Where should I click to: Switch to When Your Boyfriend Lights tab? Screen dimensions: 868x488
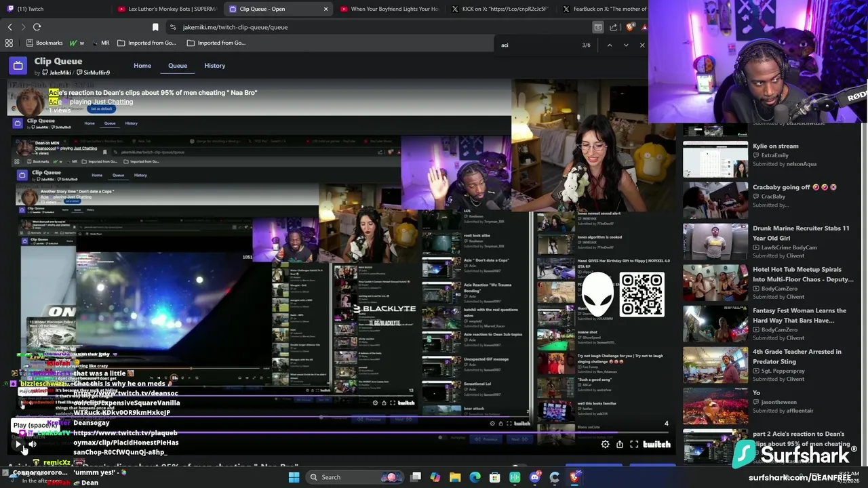389,9
